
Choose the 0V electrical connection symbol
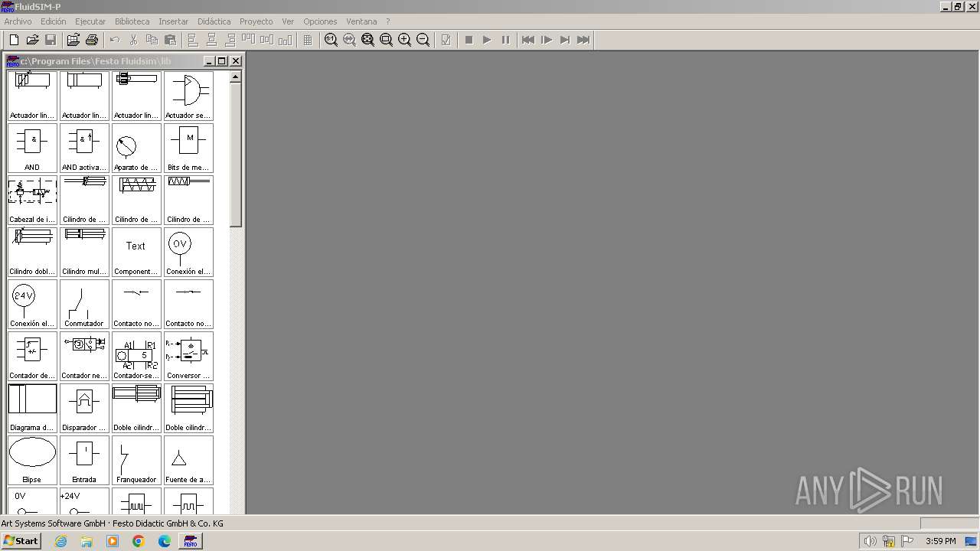point(188,252)
